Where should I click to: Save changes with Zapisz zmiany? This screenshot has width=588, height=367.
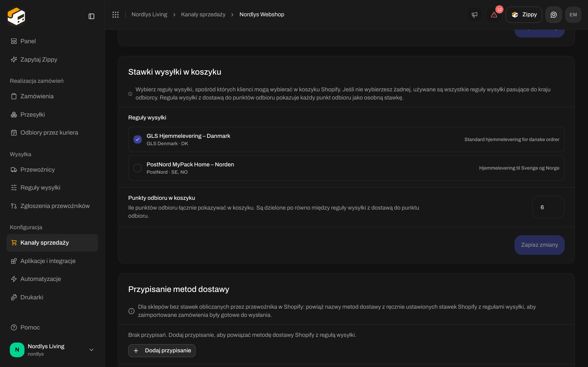[539, 245]
